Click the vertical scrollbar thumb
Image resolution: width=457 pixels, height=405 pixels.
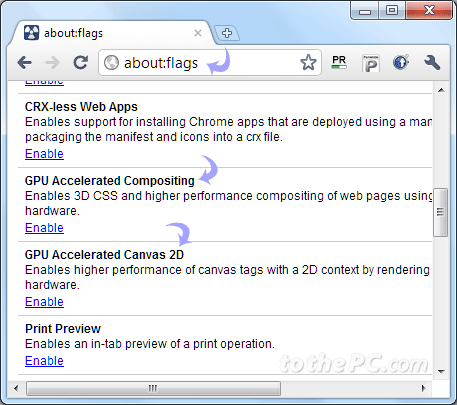coord(441,212)
